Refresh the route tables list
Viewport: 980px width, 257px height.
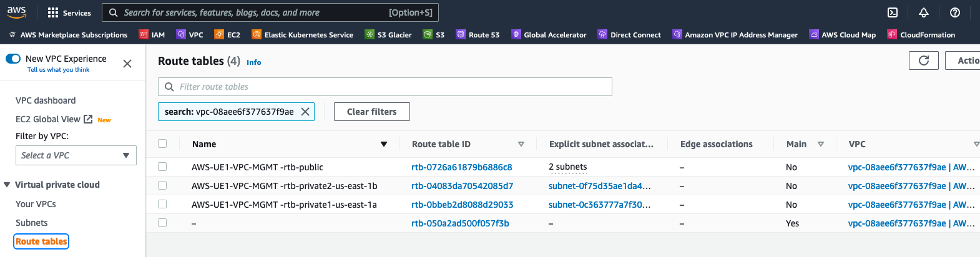[924, 61]
